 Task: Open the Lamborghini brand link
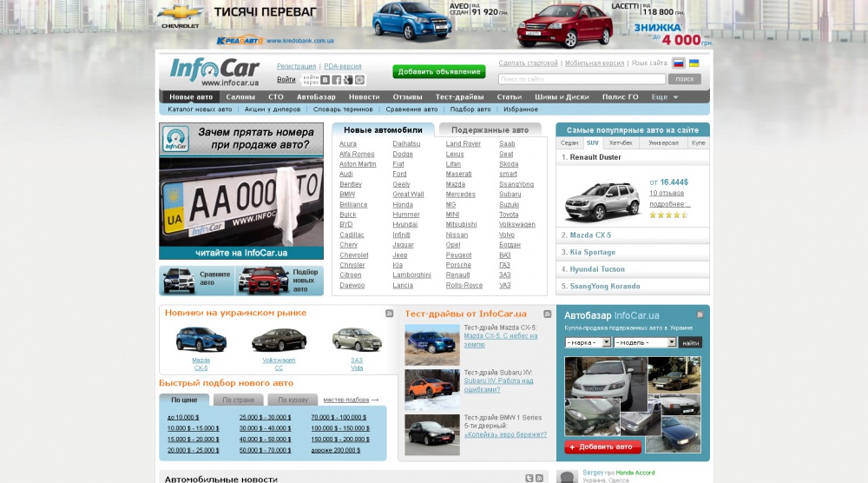point(411,275)
